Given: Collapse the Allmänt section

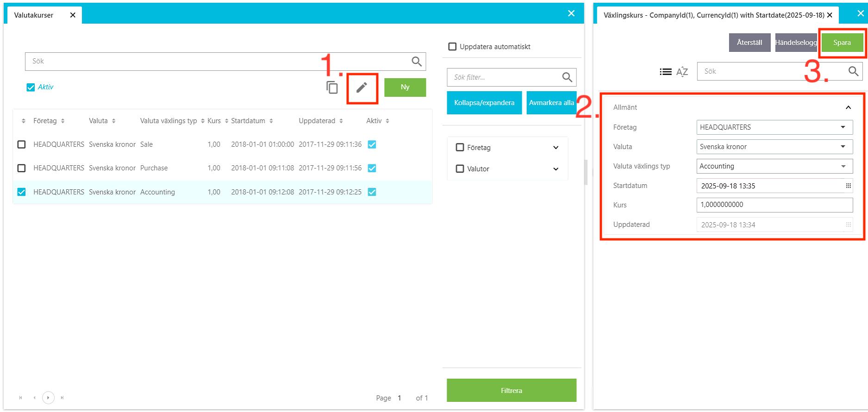Looking at the screenshot, I should (848, 107).
